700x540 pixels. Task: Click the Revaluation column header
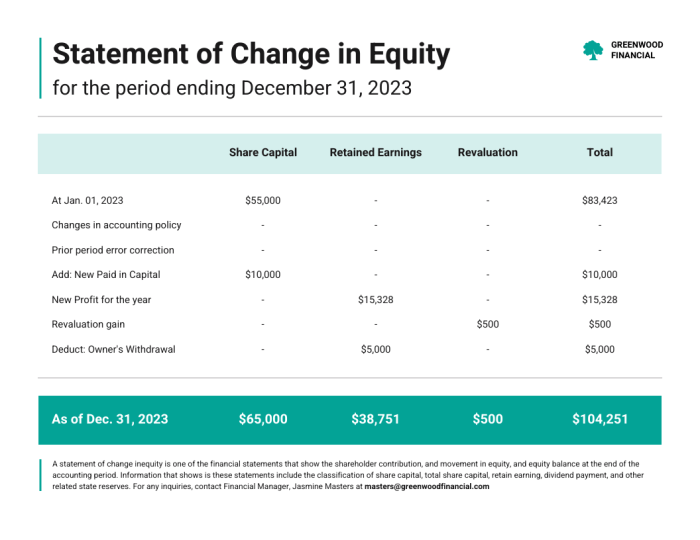[x=488, y=153]
